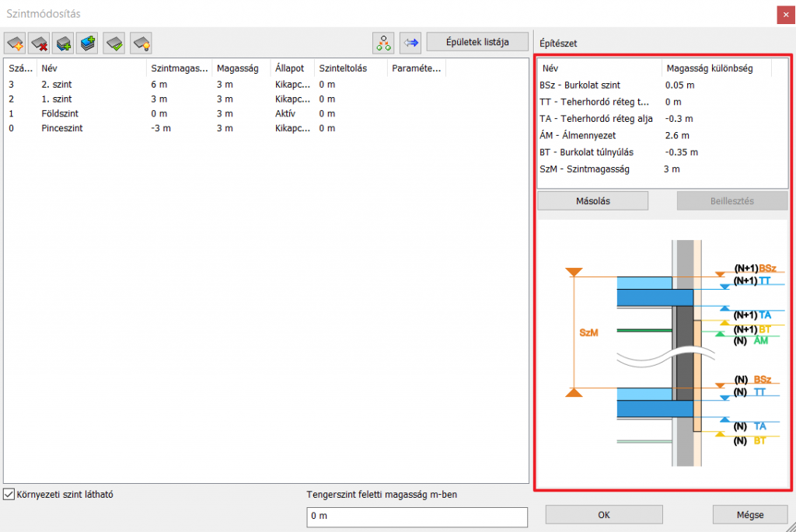This screenshot has height=532, width=796.
Task: Open the Épületek listája button
Action: click(x=477, y=42)
